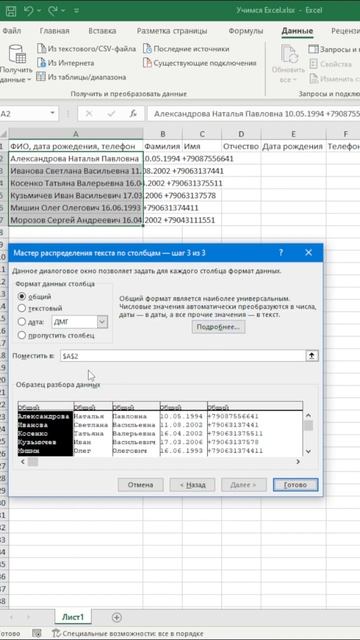Viewport: 360px width, 640px height.
Task: Select column B header
Action: [162, 134]
